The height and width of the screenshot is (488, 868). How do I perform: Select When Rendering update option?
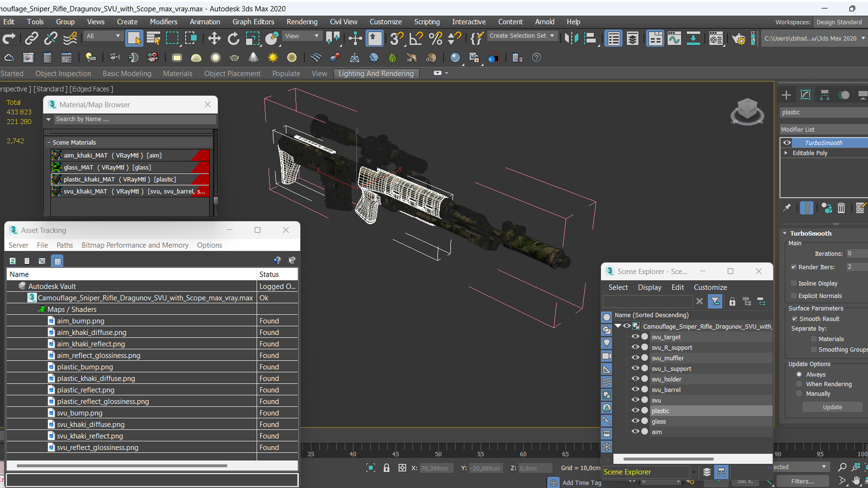pyautogui.click(x=799, y=384)
